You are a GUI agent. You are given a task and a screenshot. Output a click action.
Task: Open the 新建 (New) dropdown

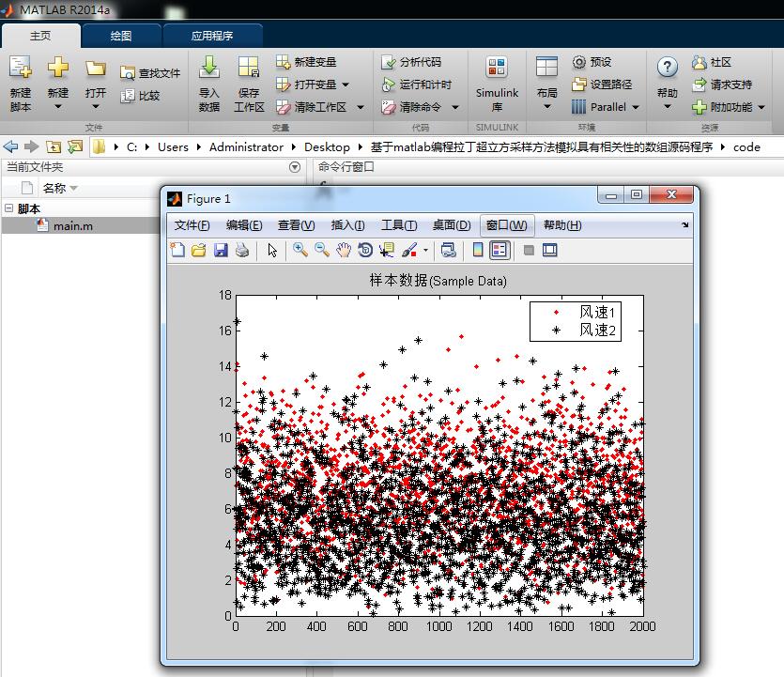coord(58,106)
